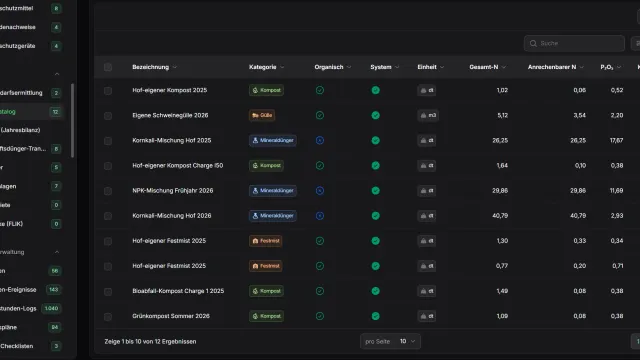Click Kompost badge for Hof-eigener Kompost Charge I50
This screenshot has width=640, height=360.
pos(266,166)
